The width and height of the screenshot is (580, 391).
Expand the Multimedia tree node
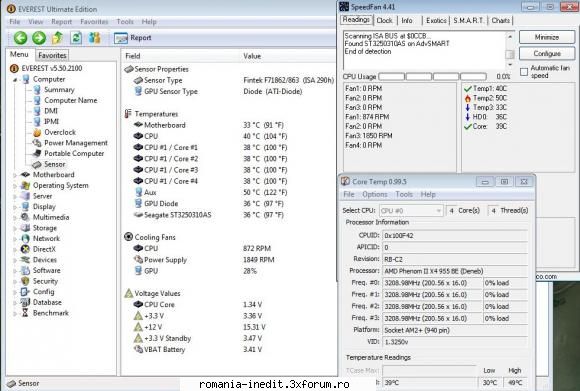15,218
